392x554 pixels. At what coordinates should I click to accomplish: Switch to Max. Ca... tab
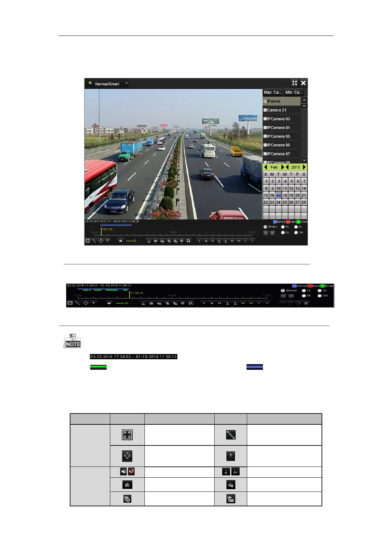click(x=273, y=92)
